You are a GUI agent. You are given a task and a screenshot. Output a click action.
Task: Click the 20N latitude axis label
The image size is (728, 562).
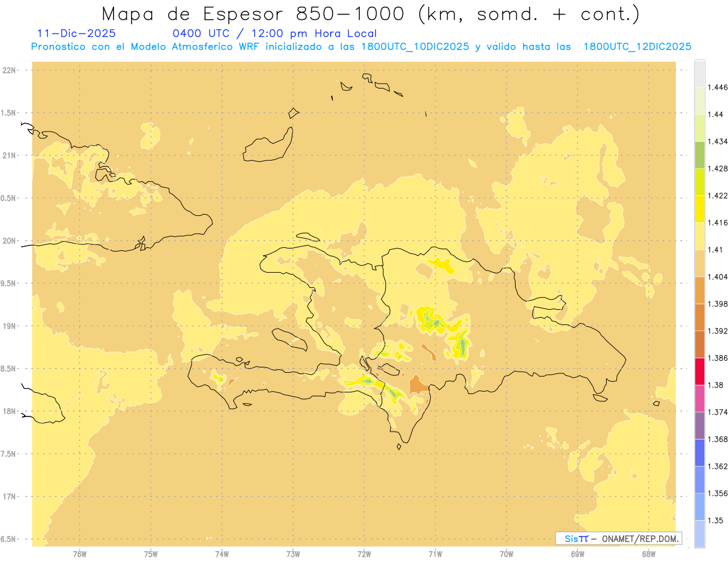click(x=9, y=241)
